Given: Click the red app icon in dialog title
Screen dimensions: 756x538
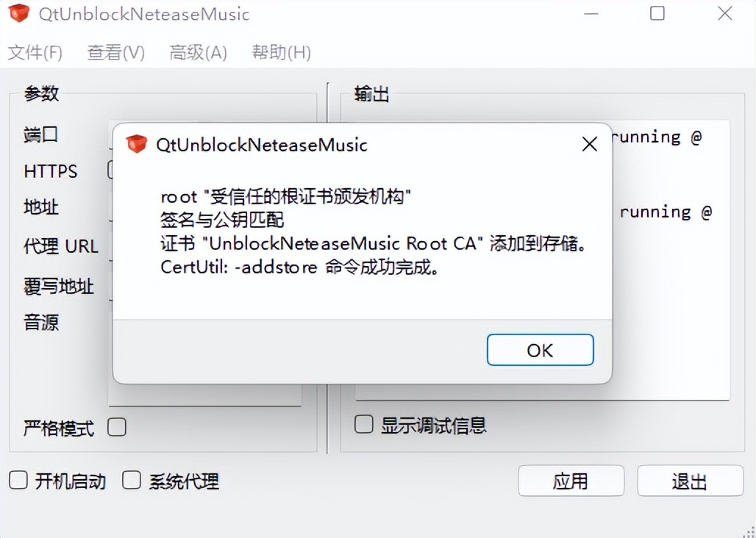Looking at the screenshot, I should pyautogui.click(x=137, y=144).
